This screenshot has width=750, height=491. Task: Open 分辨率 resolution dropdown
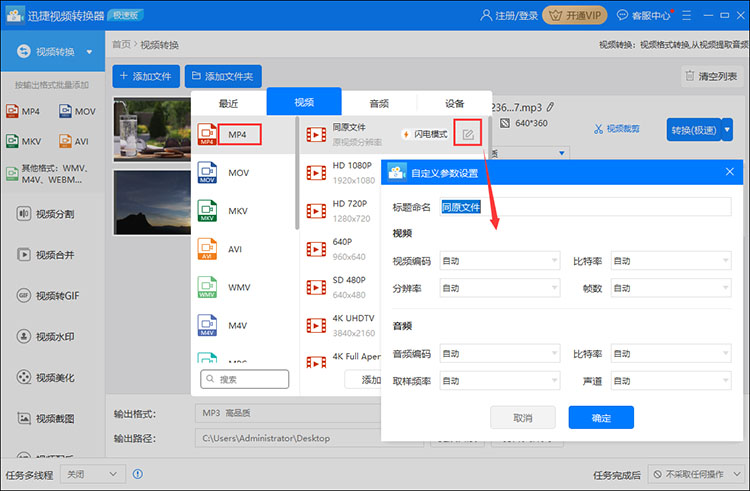coord(500,288)
